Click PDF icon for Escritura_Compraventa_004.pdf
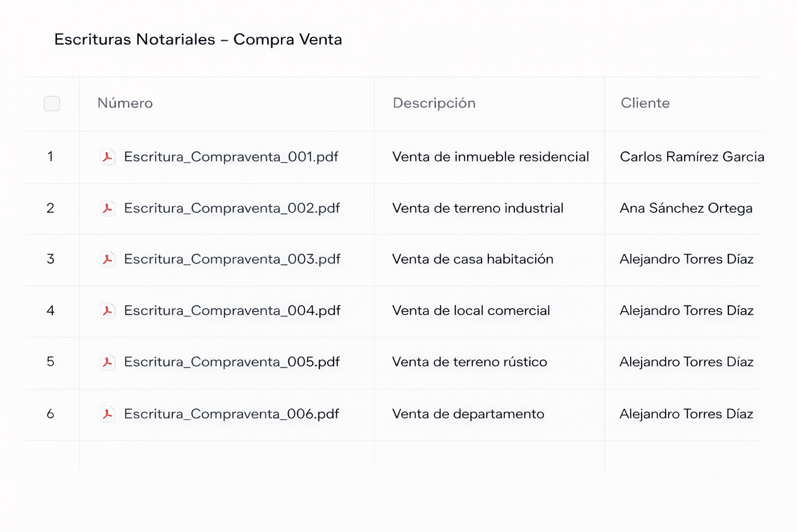 pos(108,311)
